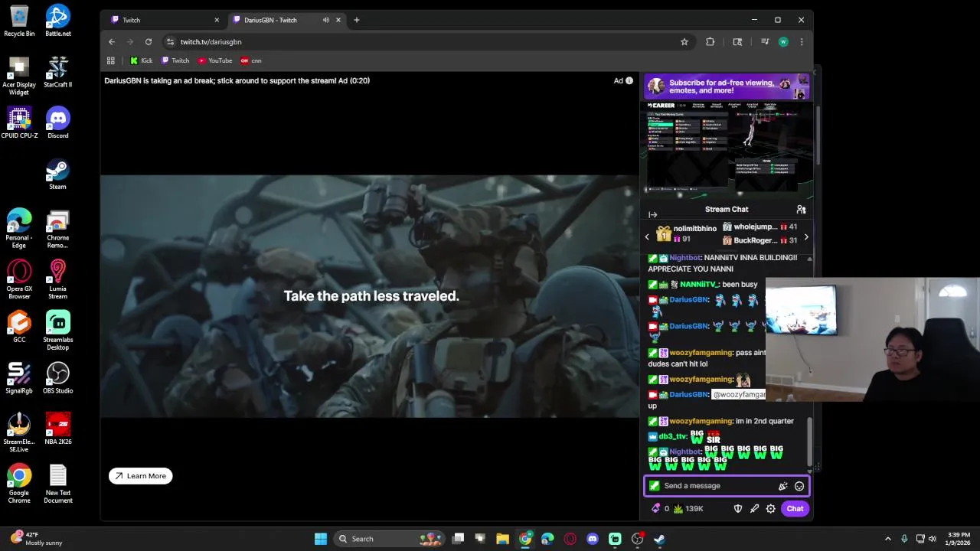The width and height of the screenshot is (980, 551).
Task: Open the weather widget 42°F Mostly sunny
Action: 37,539
